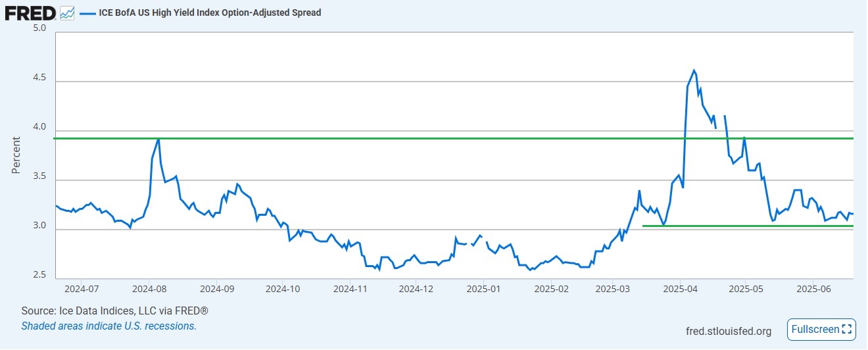Click the 2024-12 x-axis label

(x=416, y=288)
